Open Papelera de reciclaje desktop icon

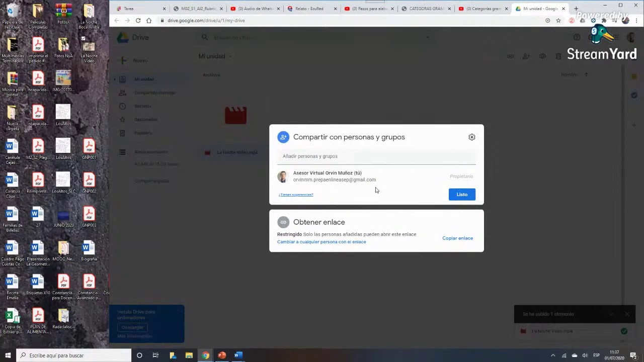coord(13,17)
